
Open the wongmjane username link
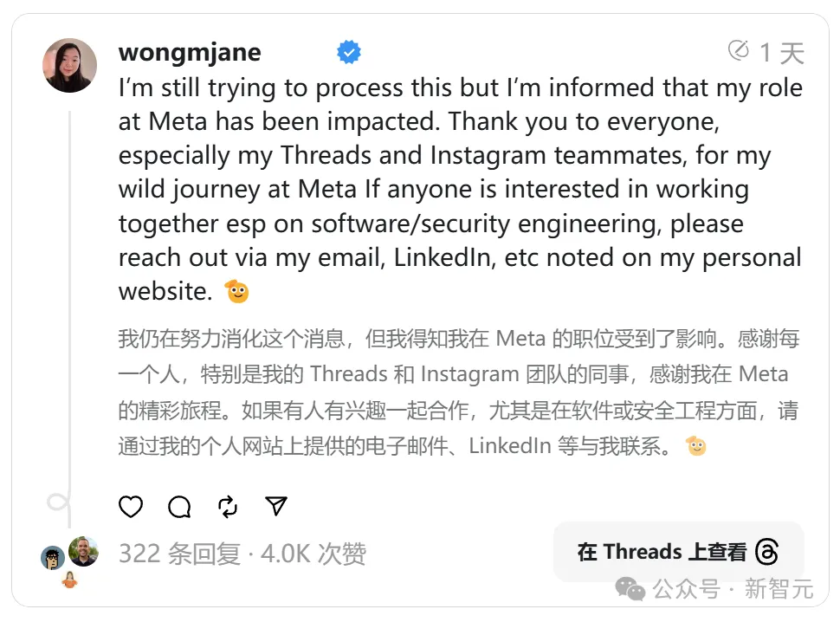point(190,52)
